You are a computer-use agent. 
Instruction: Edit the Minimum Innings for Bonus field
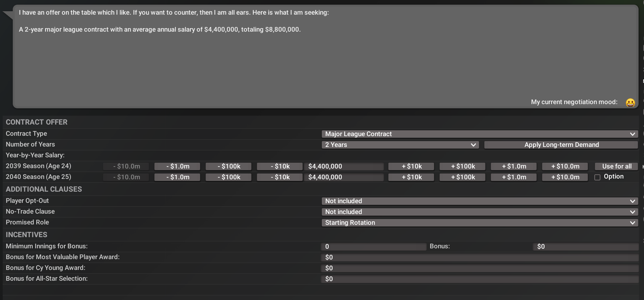(x=373, y=246)
